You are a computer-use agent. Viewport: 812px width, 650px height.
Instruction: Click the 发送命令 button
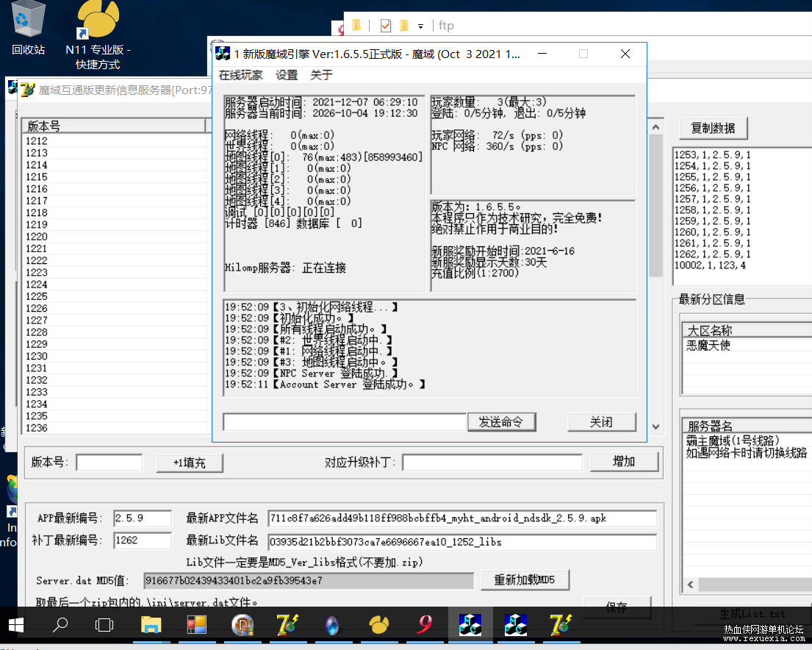click(x=501, y=422)
